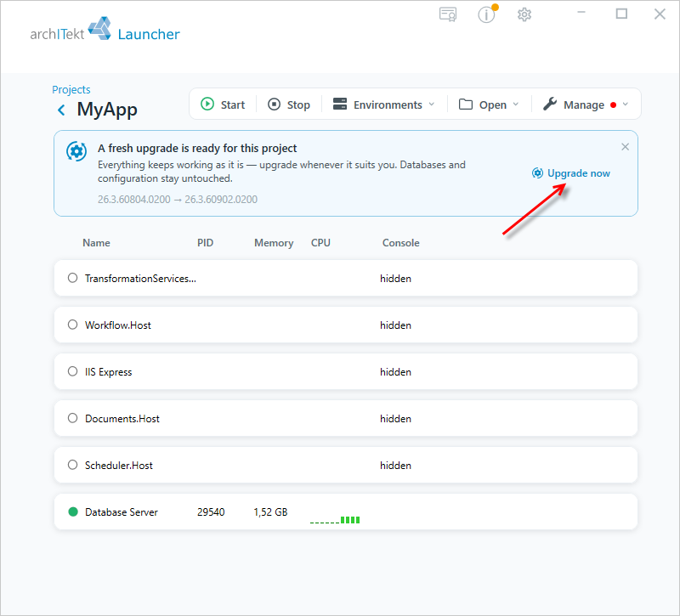The image size is (680, 616).
Task: Click the Scheduler.Host status circle
Action: (73, 465)
